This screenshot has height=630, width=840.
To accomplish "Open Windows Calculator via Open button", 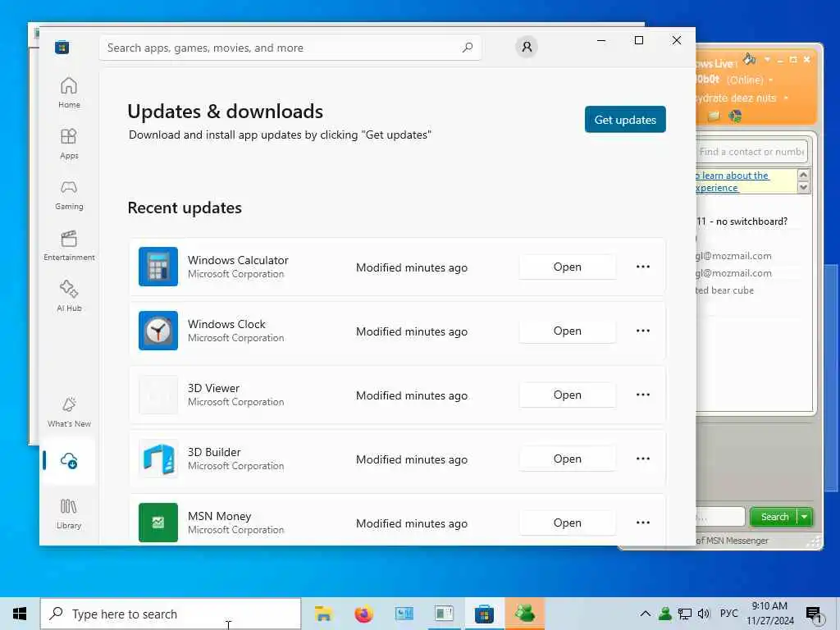I will [568, 267].
